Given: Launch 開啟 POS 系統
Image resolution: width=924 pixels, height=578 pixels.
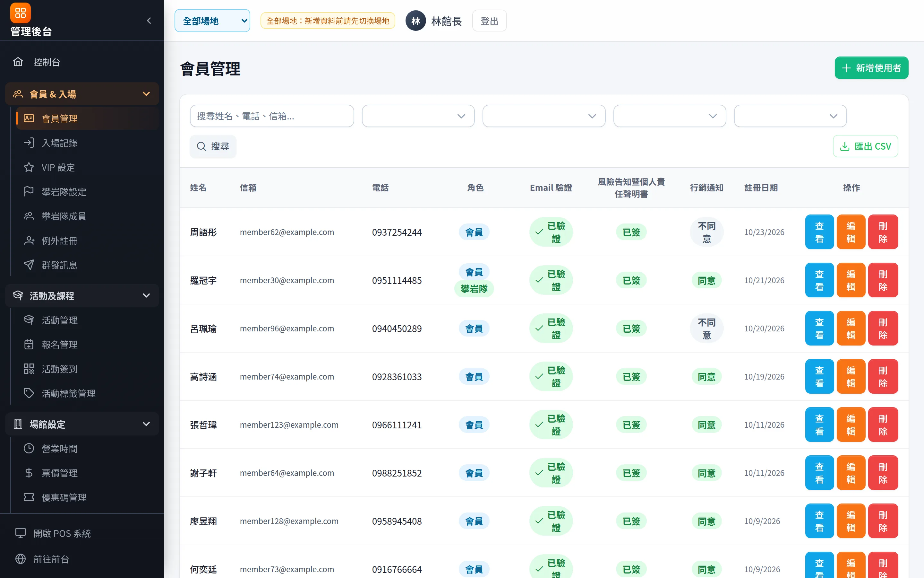Looking at the screenshot, I should tap(82, 533).
